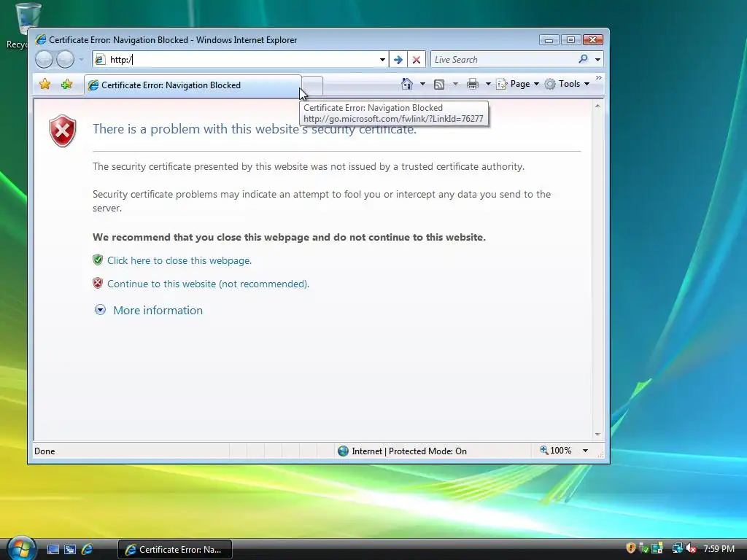Click the Forward navigation button
This screenshot has width=747, height=560.
65,60
